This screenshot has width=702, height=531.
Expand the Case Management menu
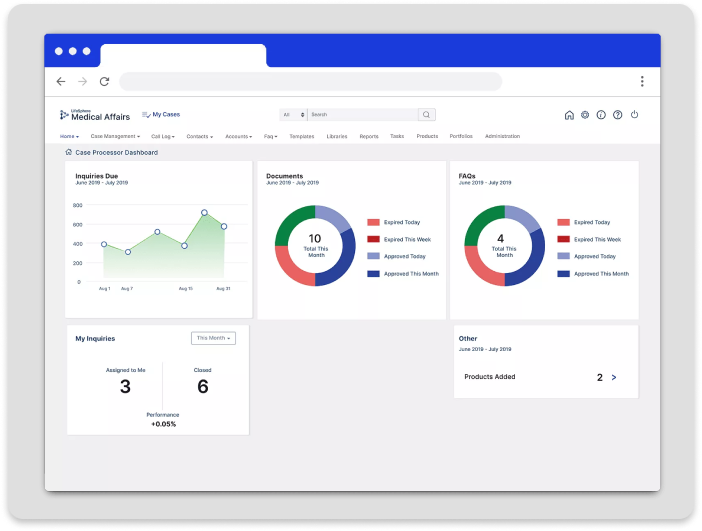click(x=115, y=136)
